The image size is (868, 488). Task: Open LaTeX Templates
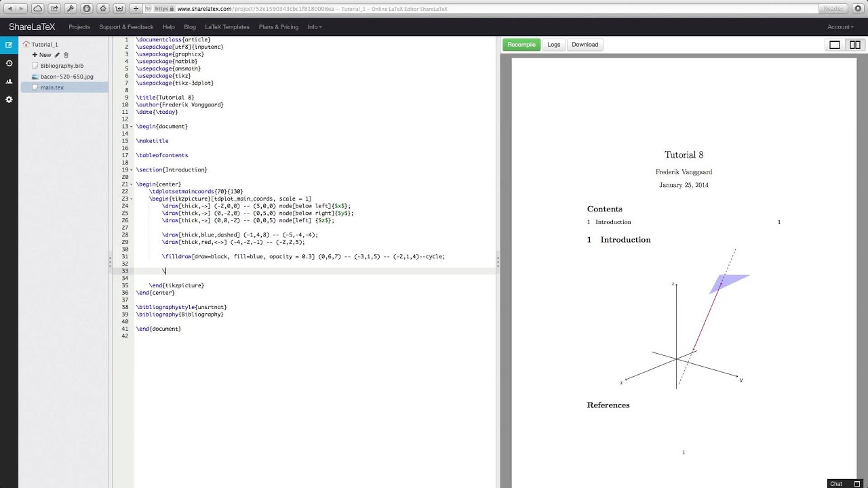[227, 27]
